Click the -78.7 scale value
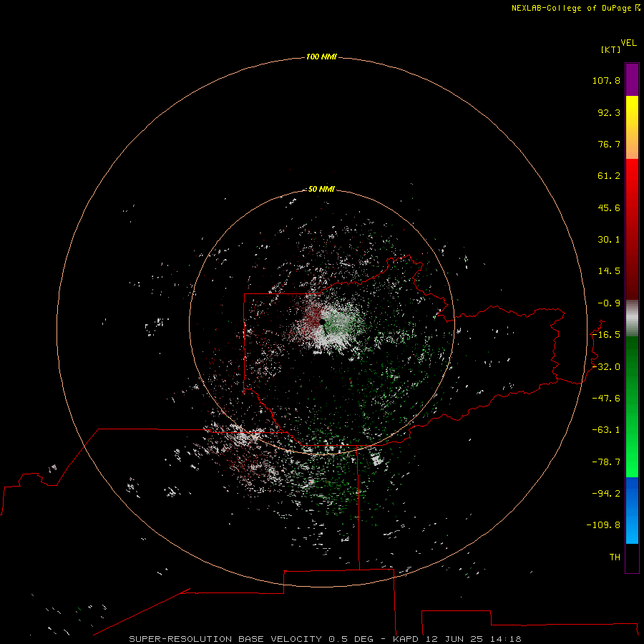Image resolution: width=644 pixels, height=644 pixels. click(x=606, y=462)
